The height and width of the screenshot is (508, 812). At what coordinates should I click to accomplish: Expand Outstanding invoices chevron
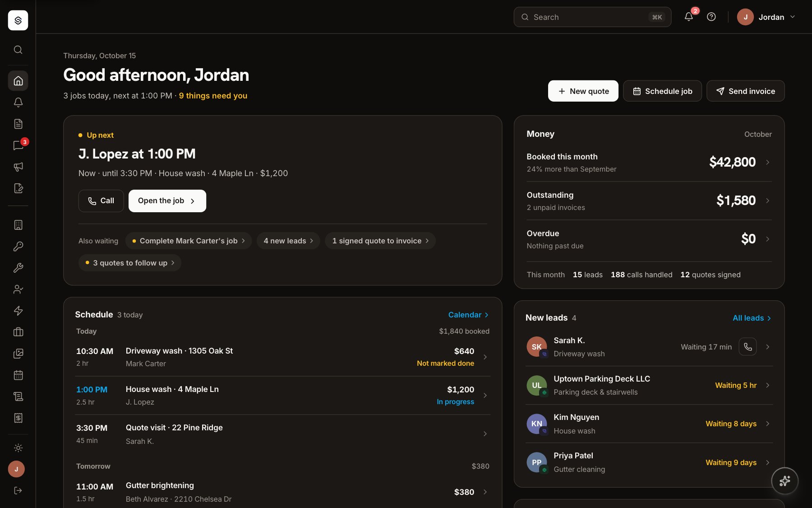[x=767, y=200]
